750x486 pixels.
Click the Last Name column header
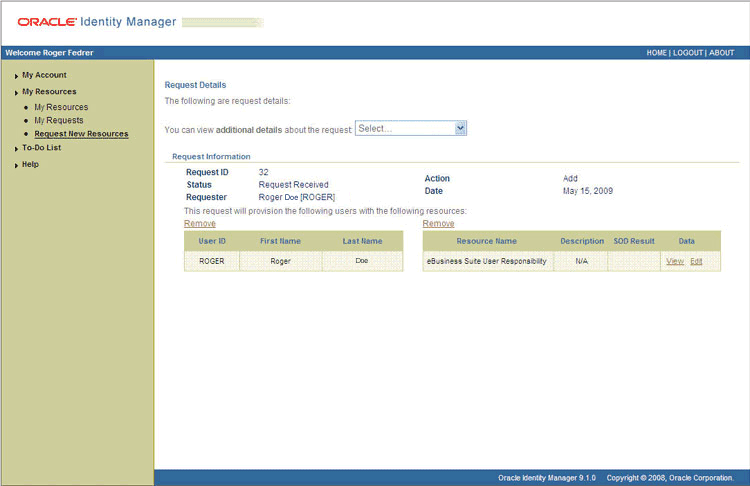point(362,241)
